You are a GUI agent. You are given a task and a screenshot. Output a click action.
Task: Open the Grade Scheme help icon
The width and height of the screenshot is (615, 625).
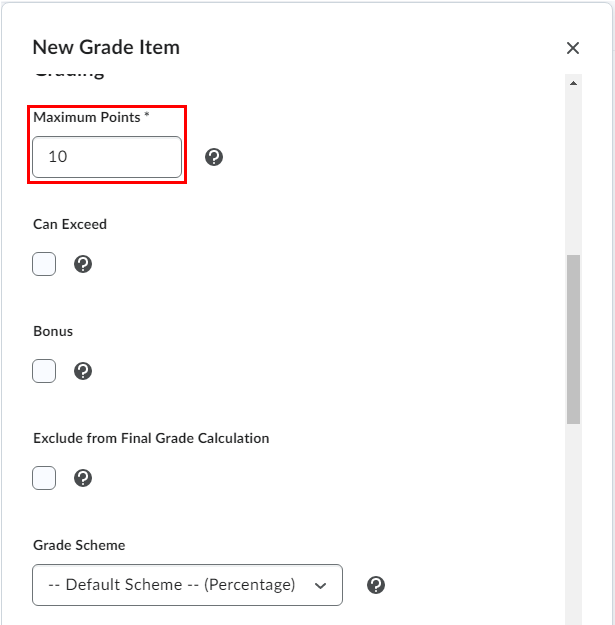coord(376,585)
